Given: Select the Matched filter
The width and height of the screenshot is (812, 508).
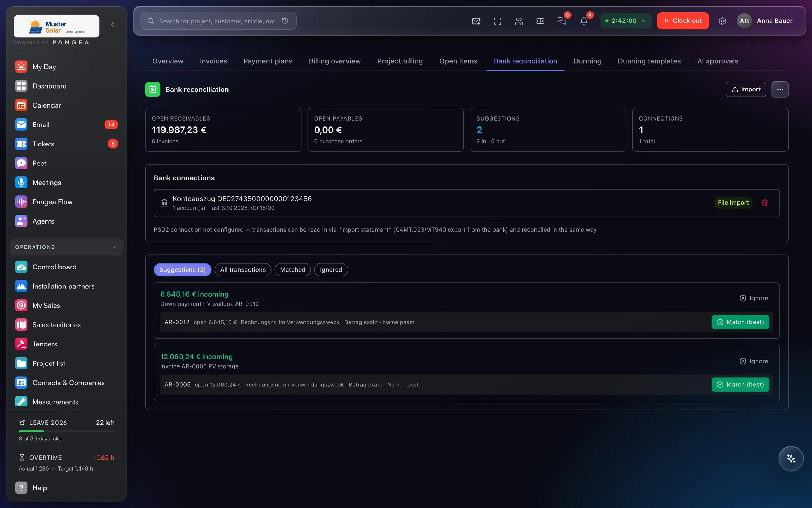Looking at the screenshot, I should tap(293, 269).
